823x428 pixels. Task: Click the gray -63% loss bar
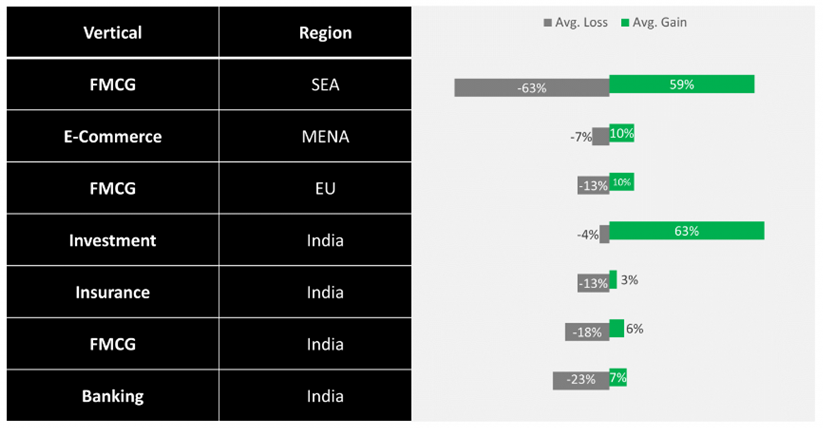(531, 87)
